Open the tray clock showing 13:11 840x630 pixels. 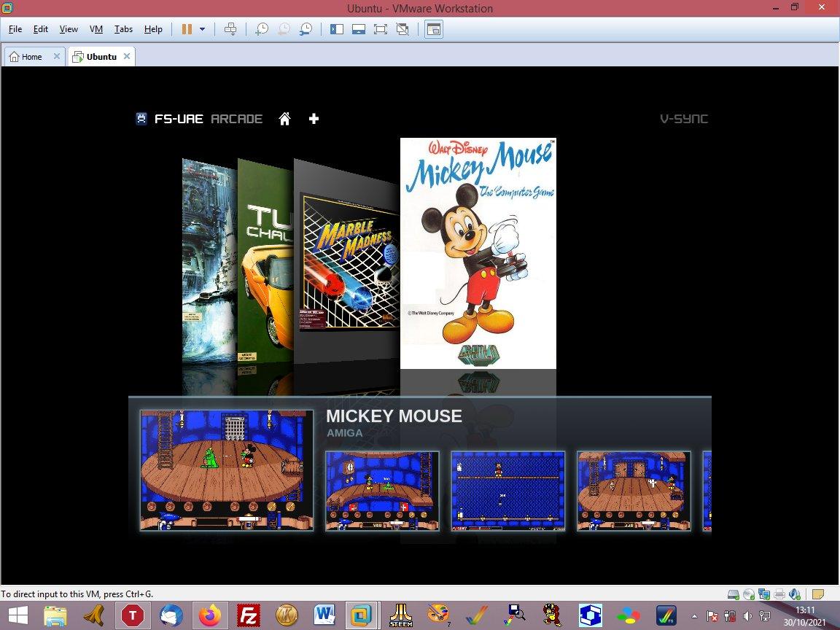[x=805, y=616]
